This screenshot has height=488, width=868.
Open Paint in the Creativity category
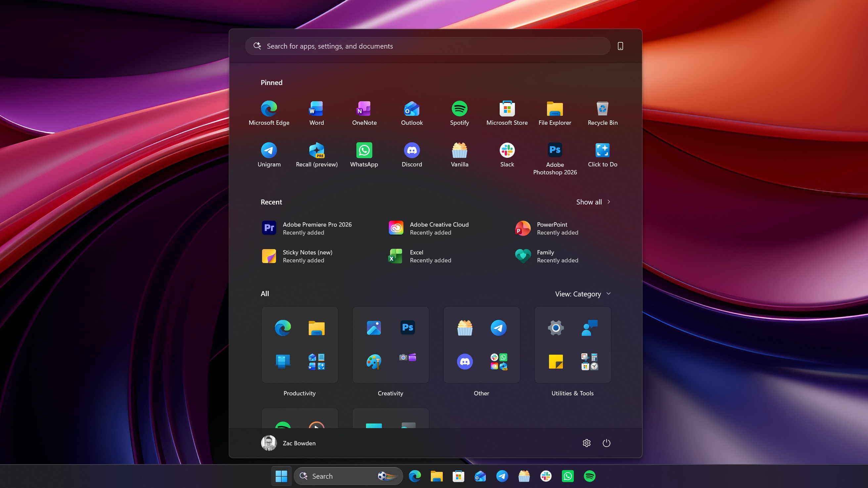[374, 362]
